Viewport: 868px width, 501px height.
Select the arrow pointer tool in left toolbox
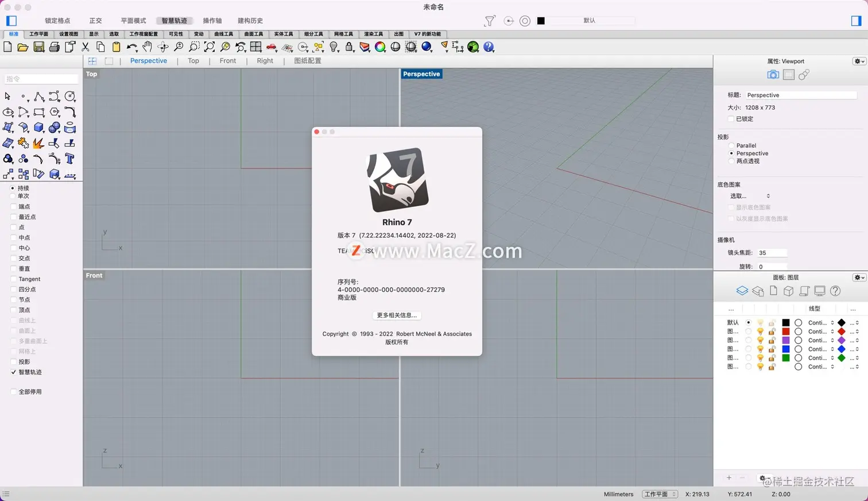[7, 97]
